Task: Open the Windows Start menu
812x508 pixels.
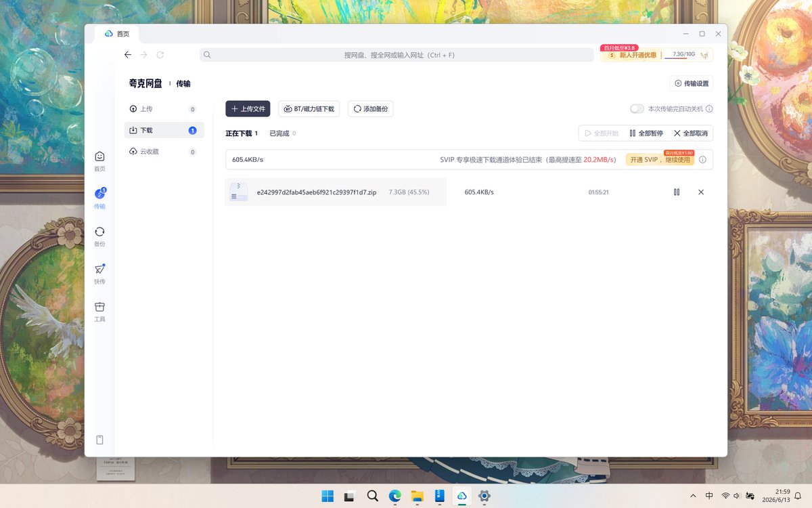Action: [x=328, y=496]
